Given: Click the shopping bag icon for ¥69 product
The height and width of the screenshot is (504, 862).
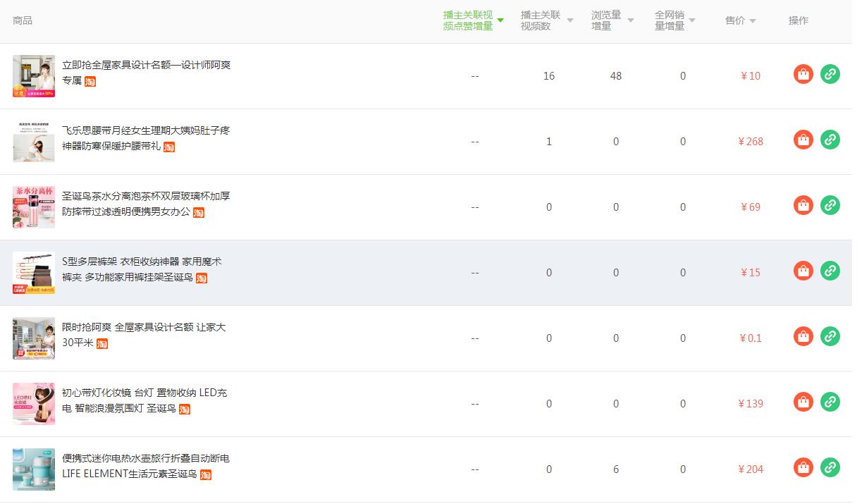Looking at the screenshot, I should (x=803, y=205).
